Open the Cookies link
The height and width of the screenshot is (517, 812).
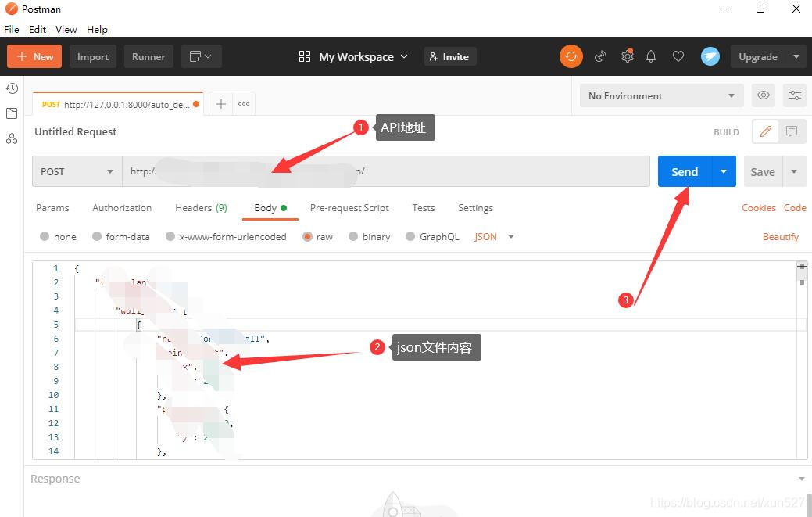pyautogui.click(x=759, y=208)
